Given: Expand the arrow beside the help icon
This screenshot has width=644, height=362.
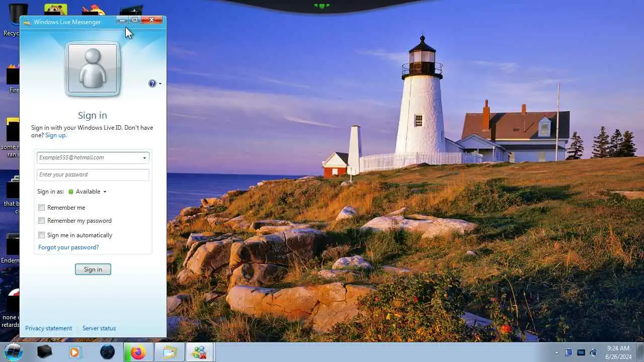Looking at the screenshot, I should point(160,84).
